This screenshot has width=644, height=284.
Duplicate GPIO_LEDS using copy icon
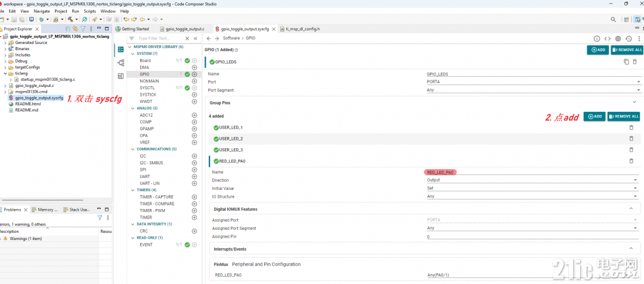pyautogui.click(x=626, y=62)
